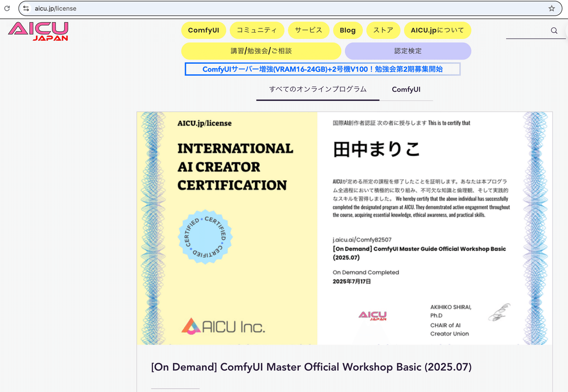The height and width of the screenshot is (392, 568).
Task: Bookmark this page with the star icon
Action: point(551,9)
